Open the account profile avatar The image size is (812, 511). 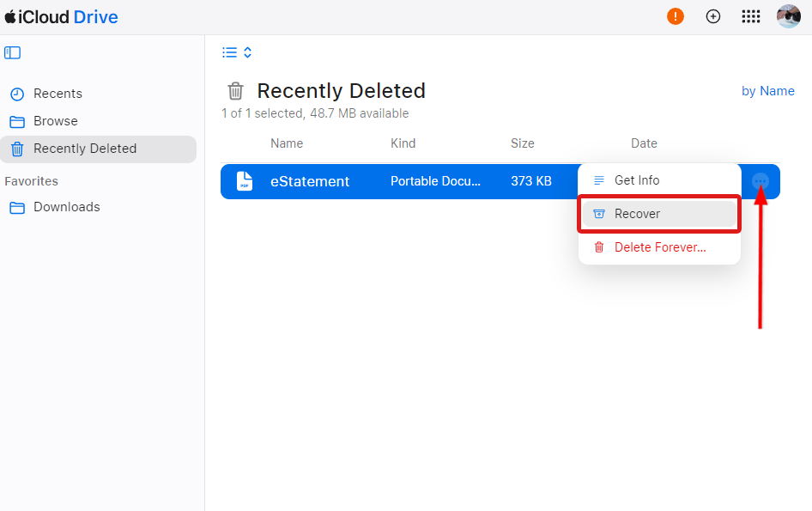pos(789,16)
